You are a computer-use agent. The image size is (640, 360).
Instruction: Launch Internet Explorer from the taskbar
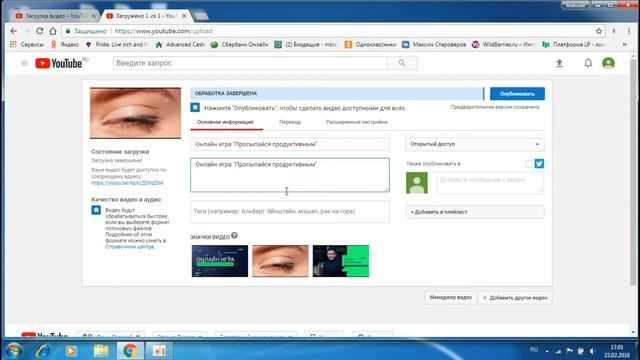coord(42,351)
